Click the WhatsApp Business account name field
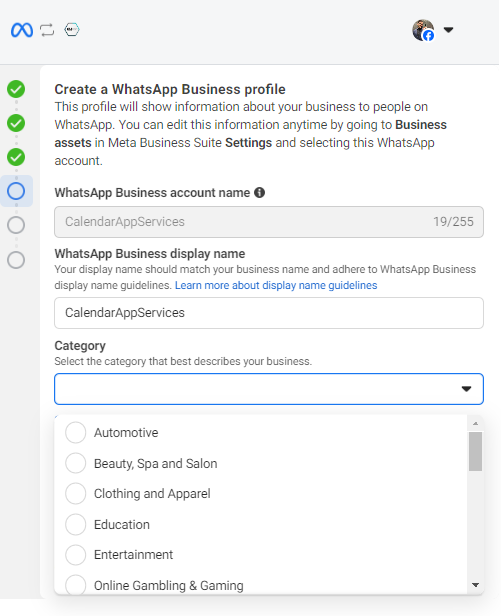This screenshot has height=616, width=501. pyautogui.click(x=269, y=222)
